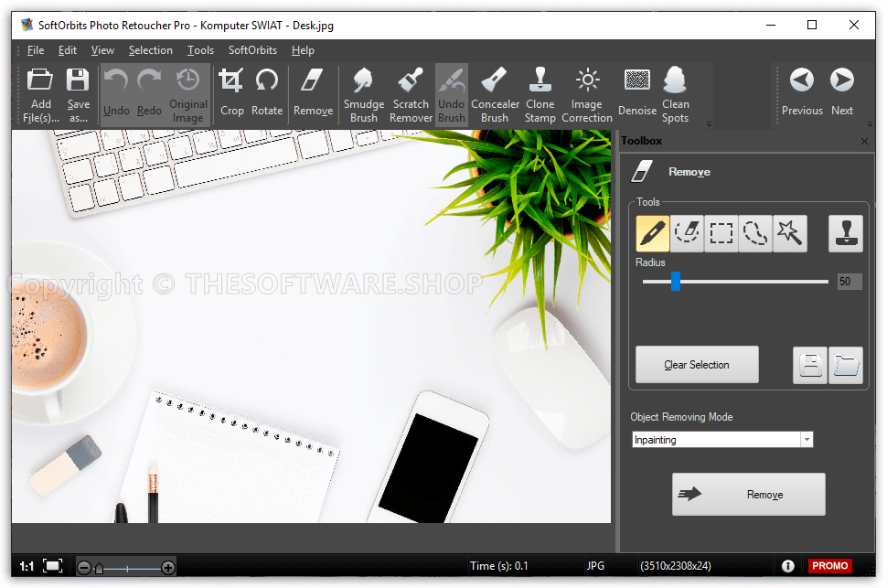Select the Crop tool

point(231,94)
